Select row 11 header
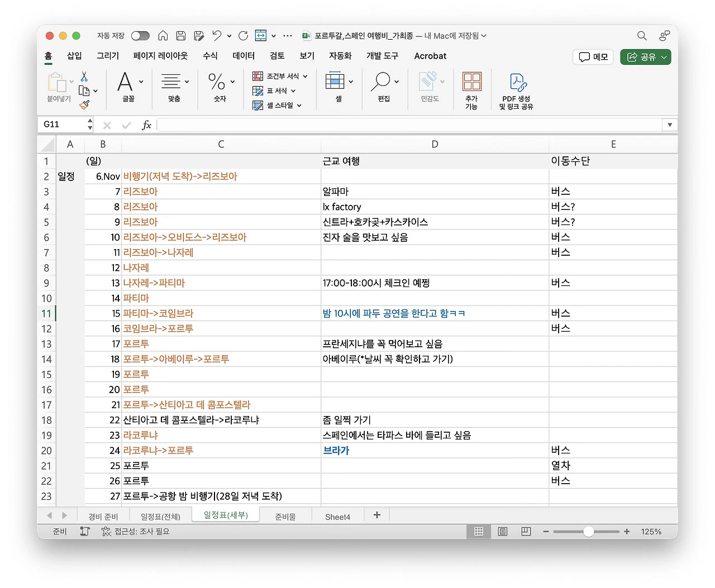The image size is (715, 588). click(x=46, y=313)
